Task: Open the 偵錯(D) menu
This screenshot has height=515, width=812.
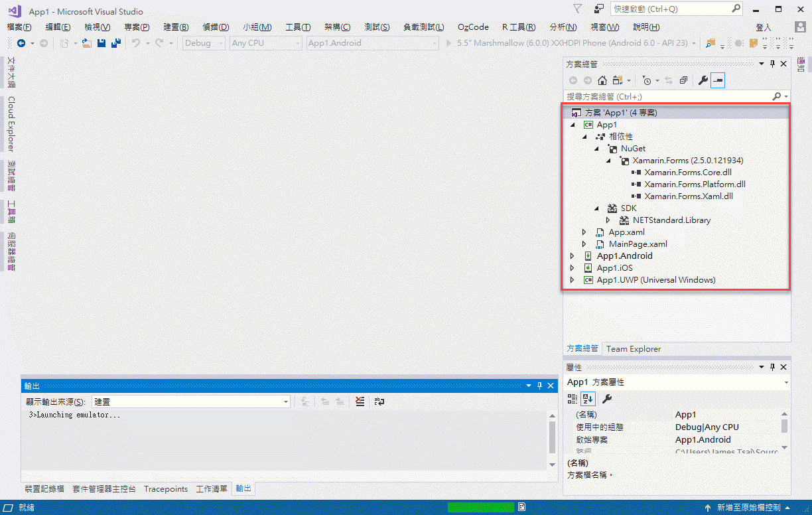Action: [x=216, y=27]
